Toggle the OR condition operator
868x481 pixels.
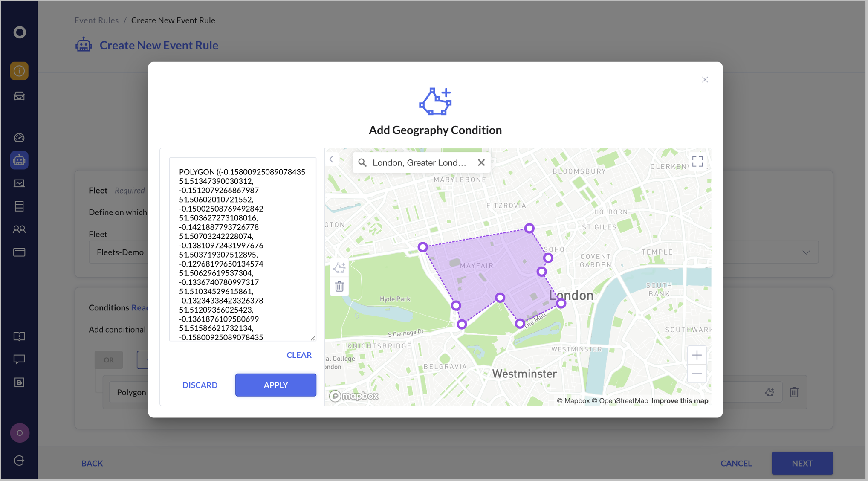[x=109, y=360]
